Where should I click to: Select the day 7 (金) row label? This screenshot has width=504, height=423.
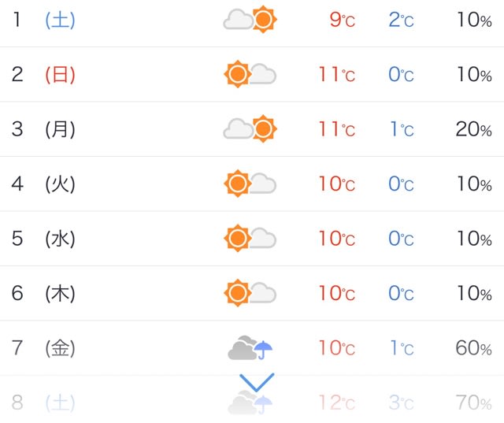click(43, 348)
